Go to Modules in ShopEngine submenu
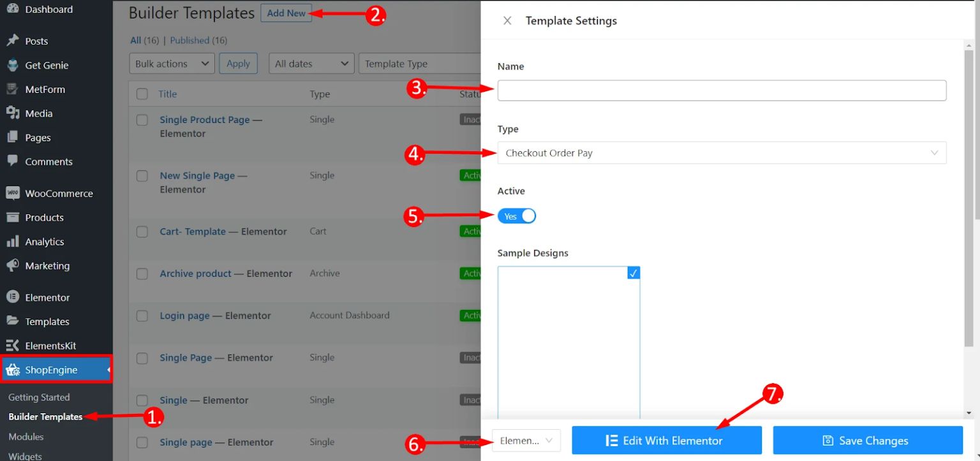The height and width of the screenshot is (461, 980). tap(26, 437)
